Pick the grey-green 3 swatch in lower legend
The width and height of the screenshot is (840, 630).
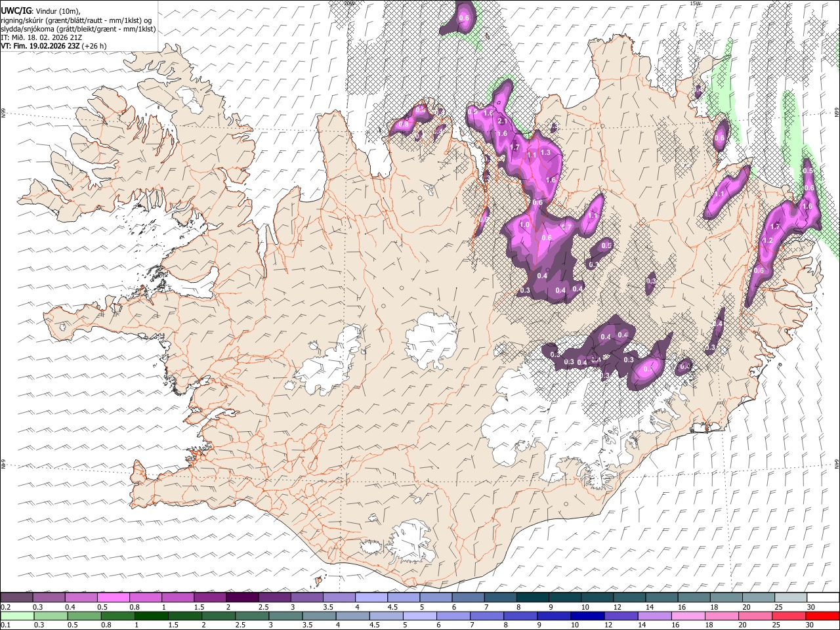285,616
